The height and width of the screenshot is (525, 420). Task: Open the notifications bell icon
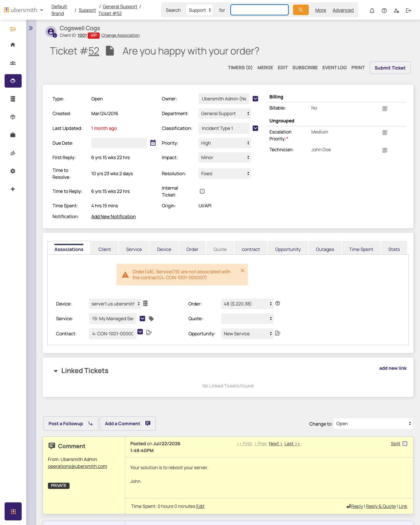372,10
